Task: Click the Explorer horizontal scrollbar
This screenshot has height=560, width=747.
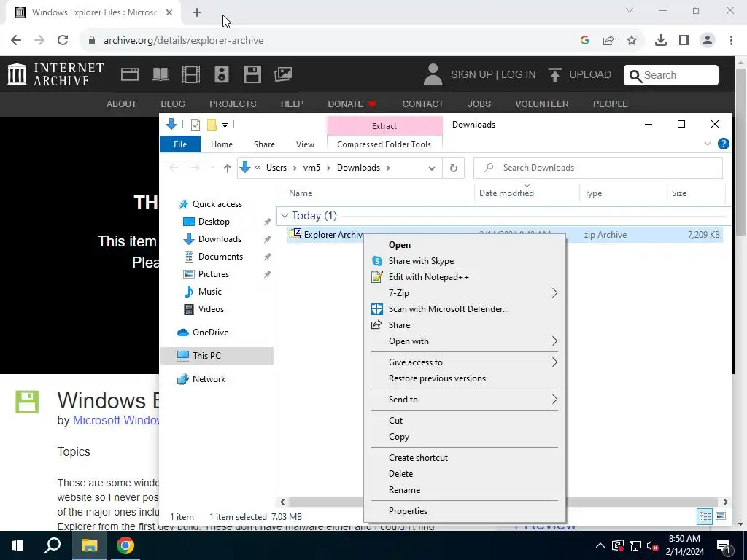Action: tap(503, 502)
